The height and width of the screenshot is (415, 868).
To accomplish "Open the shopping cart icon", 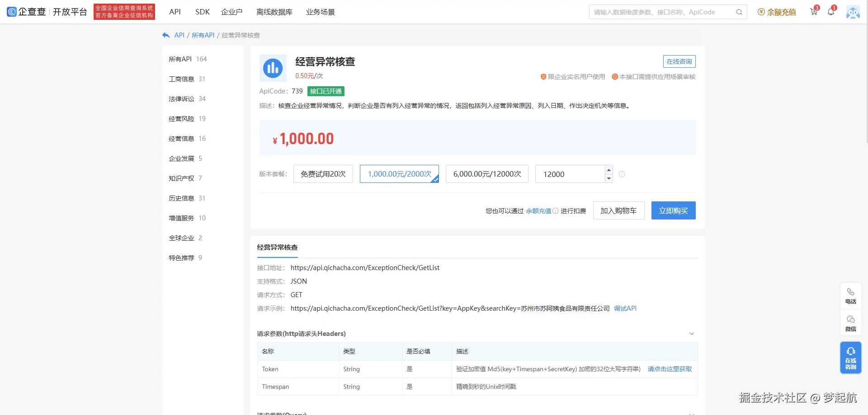I will (814, 12).
